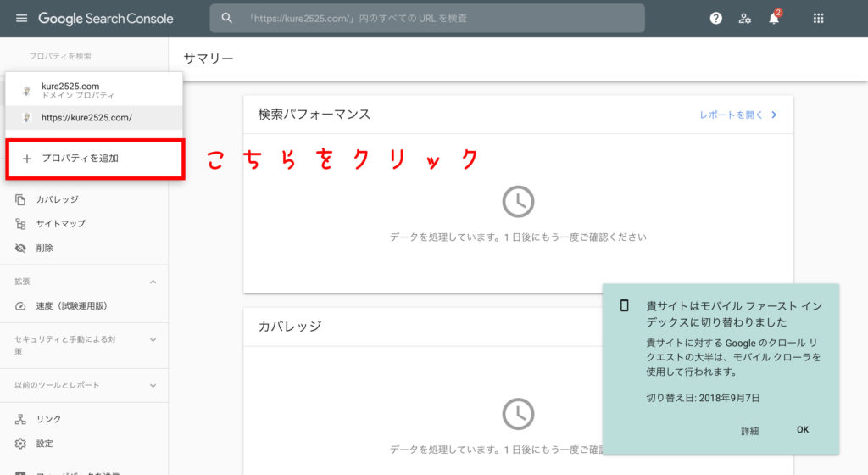The width and height of the screenshot is (868, 475).
Task: Click the 削除 crossed-eye icon
Action: [20, 248]
